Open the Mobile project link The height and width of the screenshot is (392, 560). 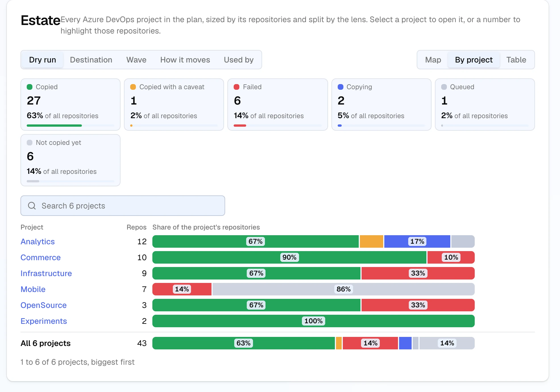33,289
